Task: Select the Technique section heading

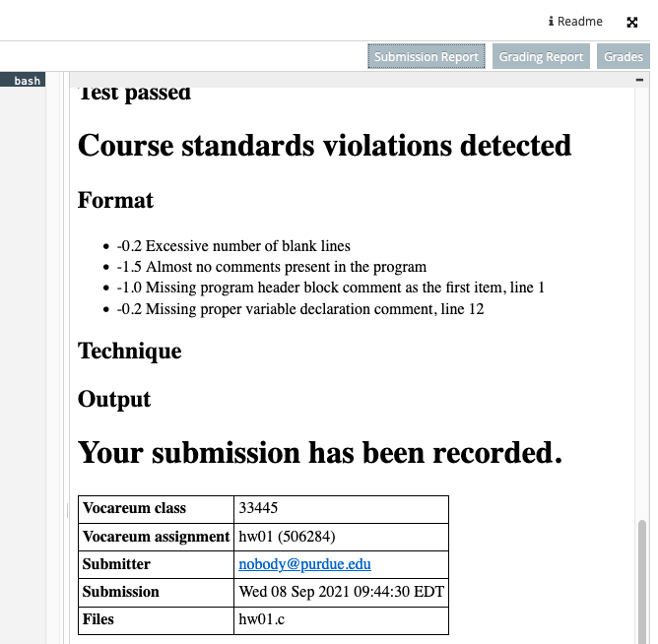Action: pyautogui.click(x=130, y=351)
